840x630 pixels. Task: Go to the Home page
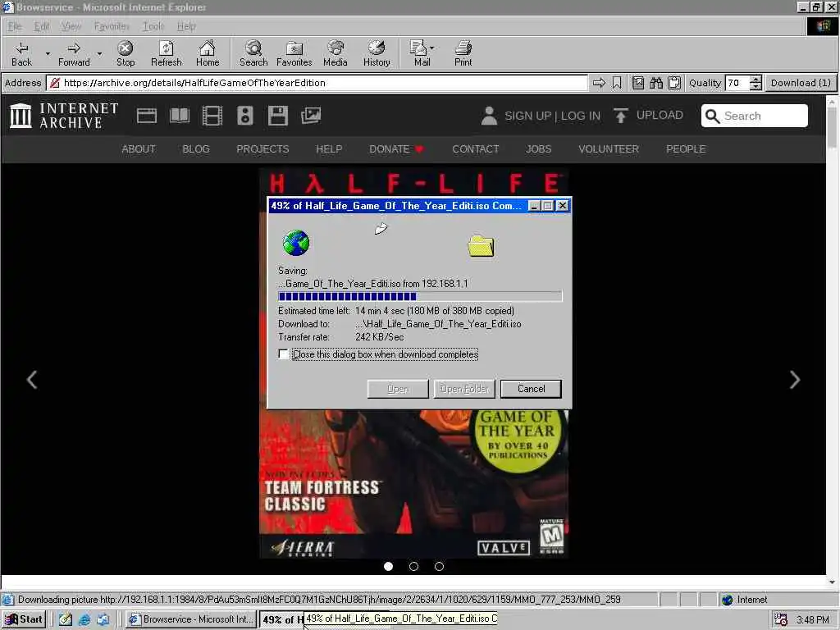click(x=208, y=53)
